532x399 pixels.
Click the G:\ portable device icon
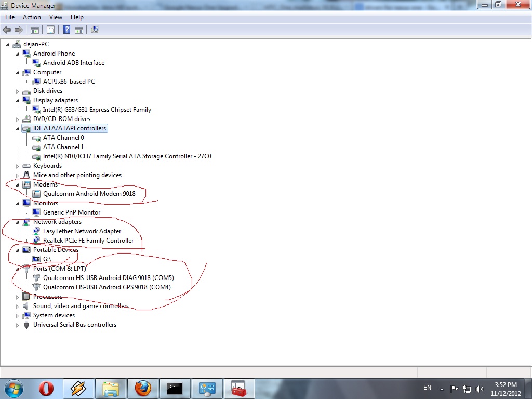tap(36, 259)
